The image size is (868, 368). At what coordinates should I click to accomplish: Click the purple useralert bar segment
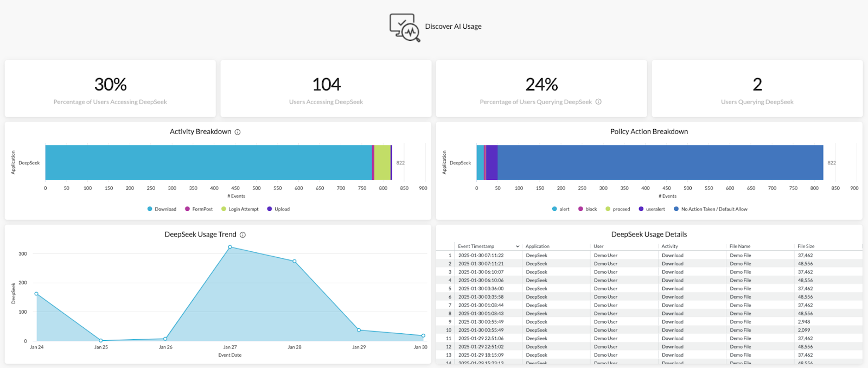[492, 162]
